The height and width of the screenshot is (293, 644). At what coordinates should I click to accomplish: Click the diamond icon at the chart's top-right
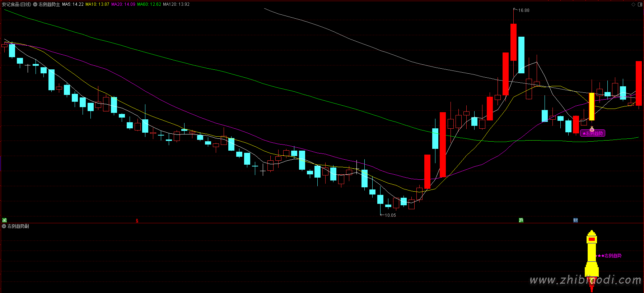pyautogui.click(x=633, y=4)
